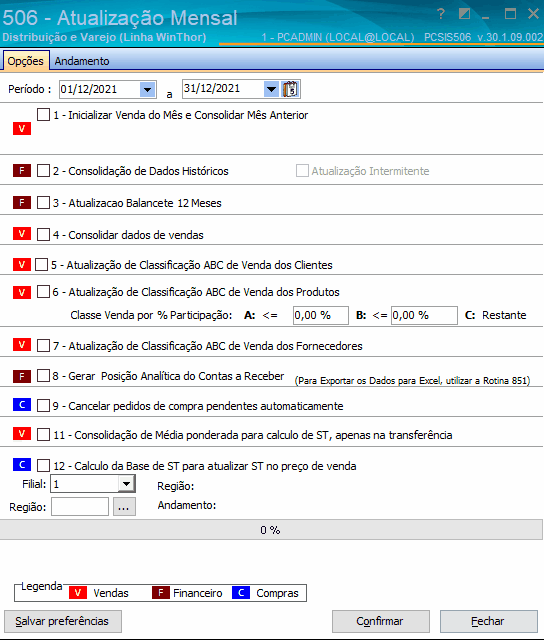Click the help question mark icon

pos(441,14)
